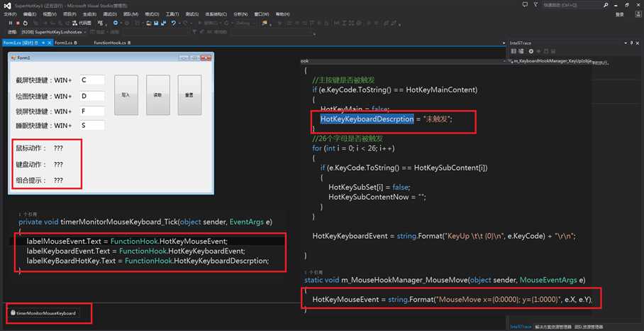
Task: Click the account avatar icon next to 登录
Action: [638, 14]
